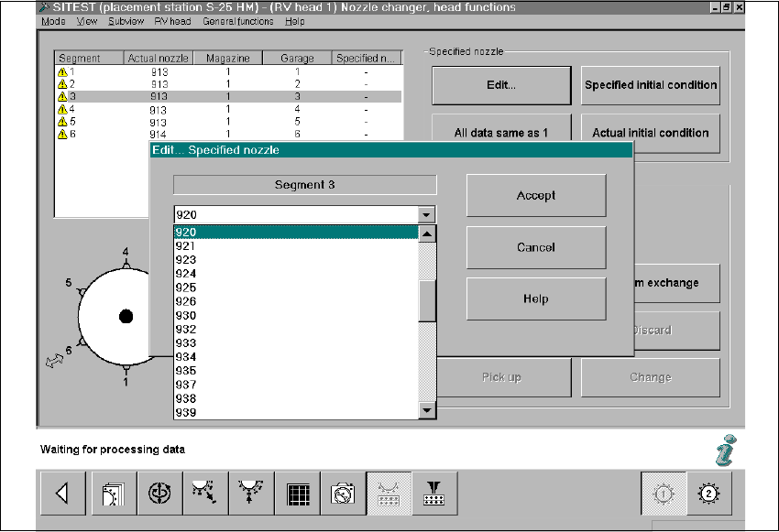779x532 pixels.
Task: Switch to head 1 toggle button
Action: tap(662, 494)
